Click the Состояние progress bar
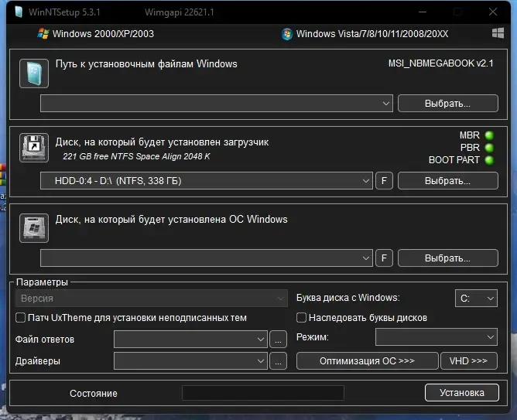 [263, 393]
